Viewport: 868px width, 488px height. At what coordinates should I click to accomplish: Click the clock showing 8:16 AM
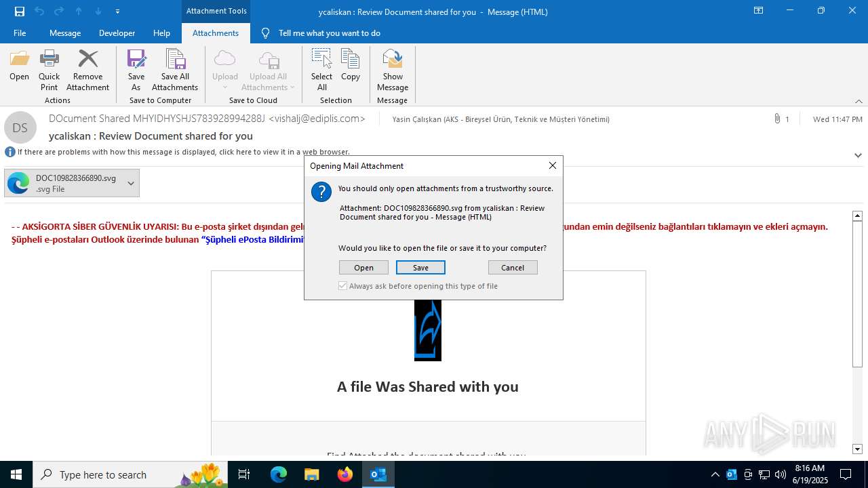810,468
